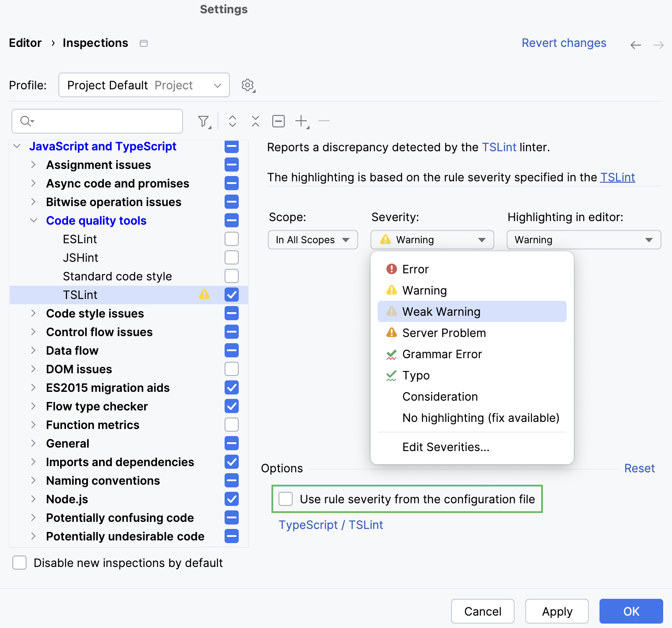The height and width of the screenshot is (628, 672).
Task: Open the Highlighting in editor dropdown
Action: tap(583, 240)
